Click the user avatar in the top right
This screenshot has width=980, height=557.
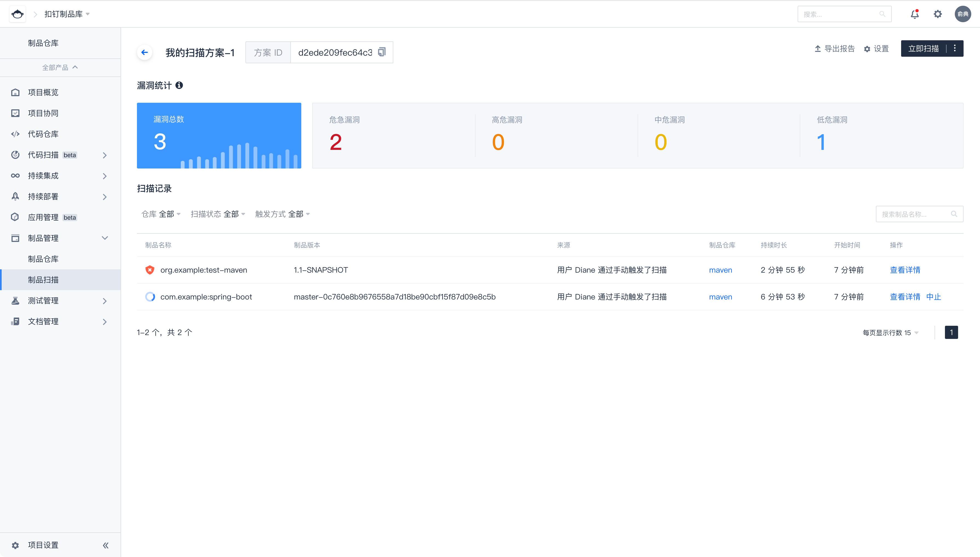[962, 14]
